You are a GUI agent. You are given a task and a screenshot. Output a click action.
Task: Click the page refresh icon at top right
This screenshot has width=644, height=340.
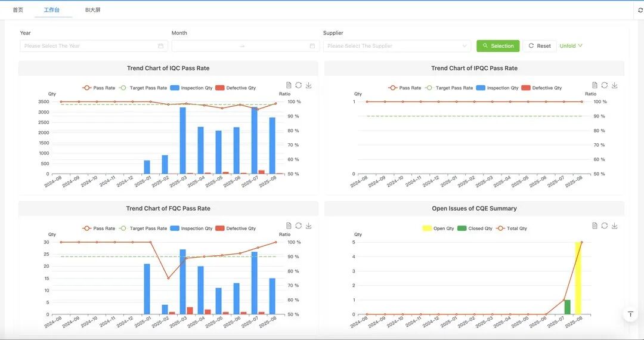[640, 10]
